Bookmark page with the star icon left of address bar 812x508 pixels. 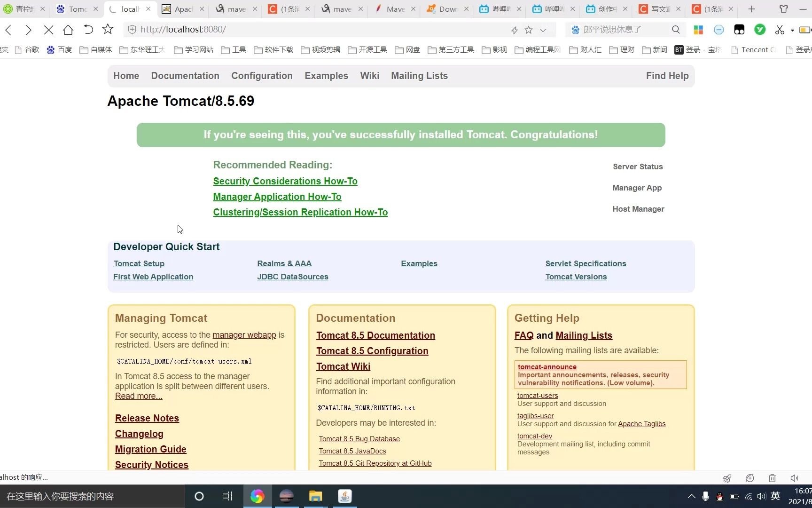pos(108,29)
